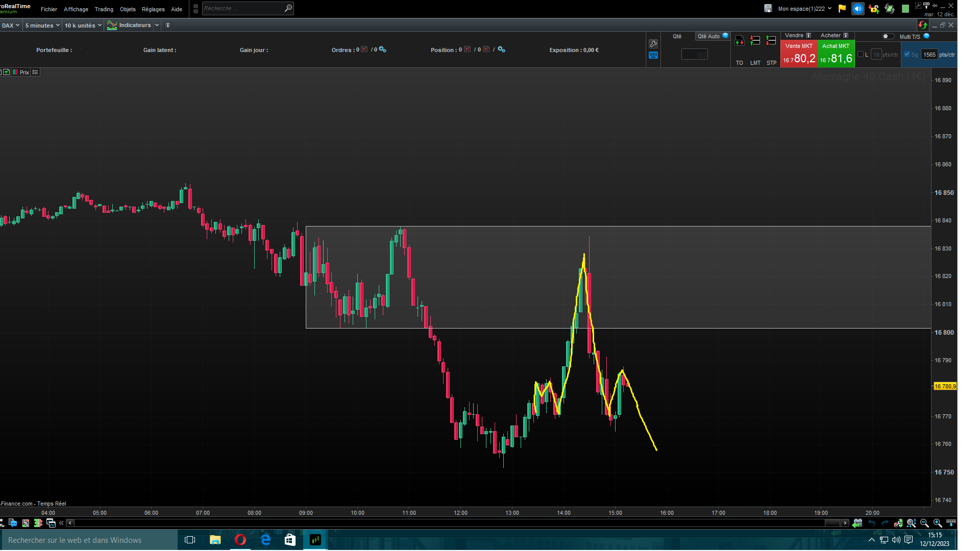Open the Réglages menu
Image resolution: width=980 pixels, height=551 pixels.
[x=153, y=9]
